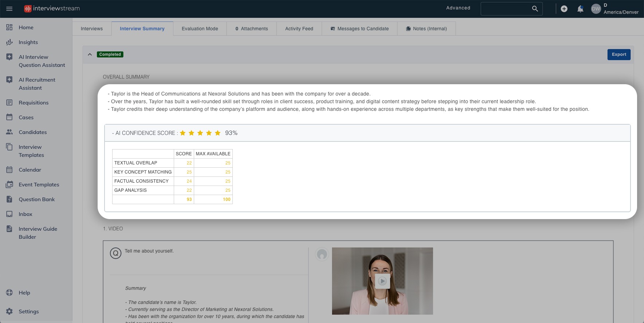Screen dimensions: 644x323
Task: Click the Completed status badge
Action: click(x=110, y=54)
